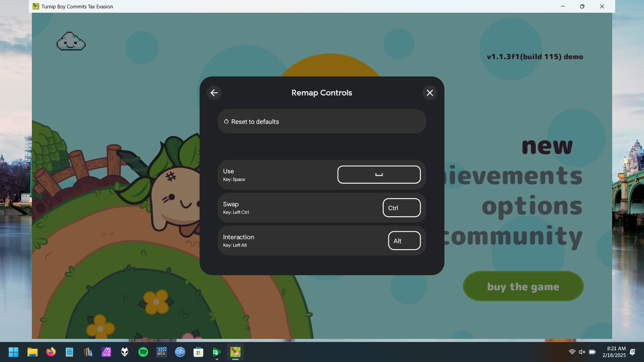Select "Reset to defaults"
This screenshot has height=362, width=644.
pos(322,121)
